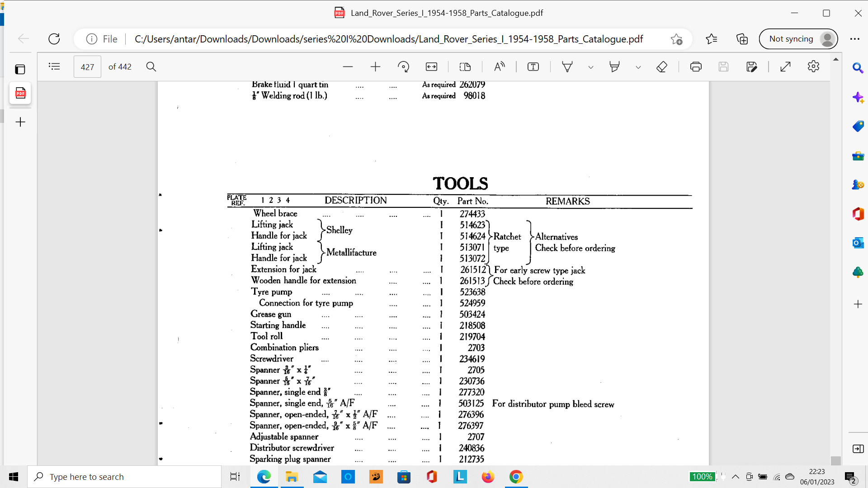Select the Erase tool
This screenshot has width=868, height=488.
tap(661, 67)
